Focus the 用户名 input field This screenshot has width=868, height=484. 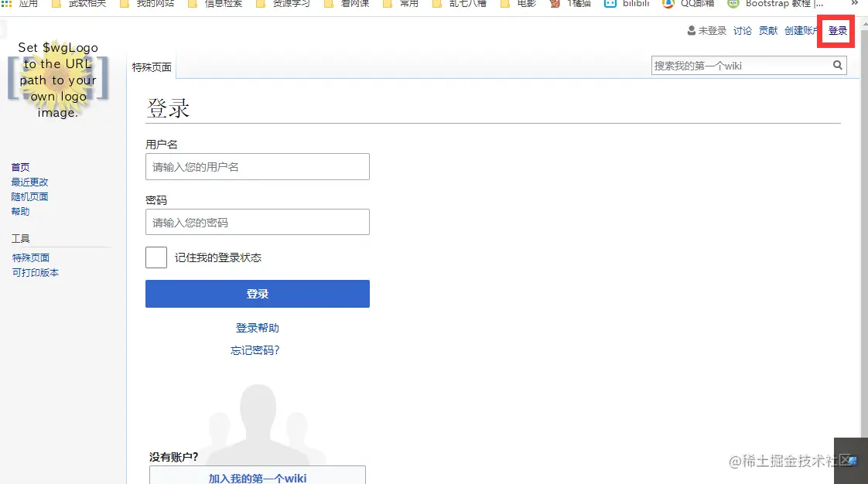258,166
